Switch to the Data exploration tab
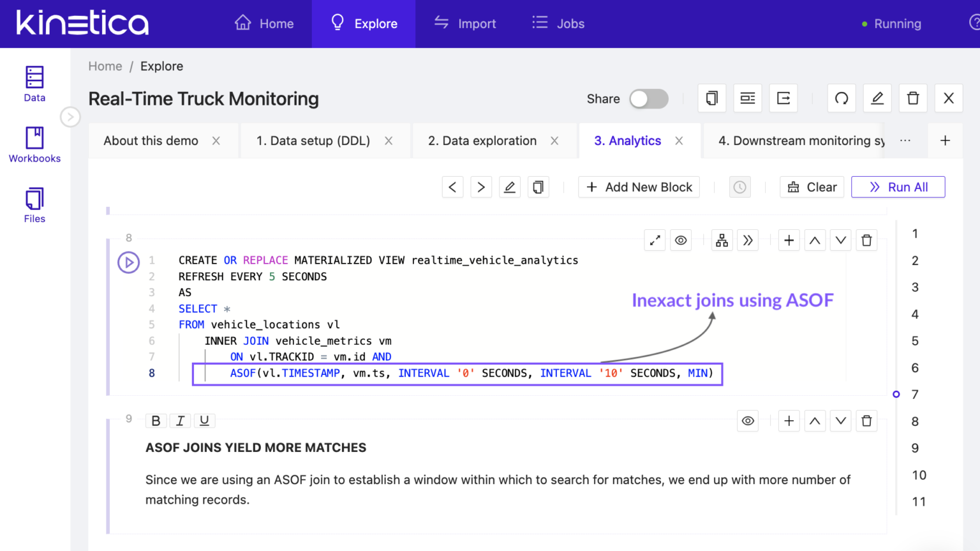The width and height of the screenshot is (980, 551). point(483,140)
